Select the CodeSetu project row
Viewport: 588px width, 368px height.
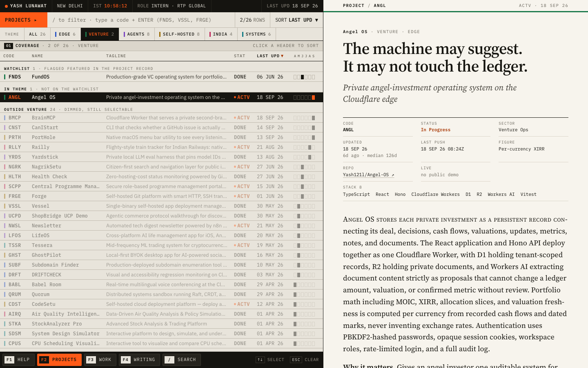pos(161,304)
